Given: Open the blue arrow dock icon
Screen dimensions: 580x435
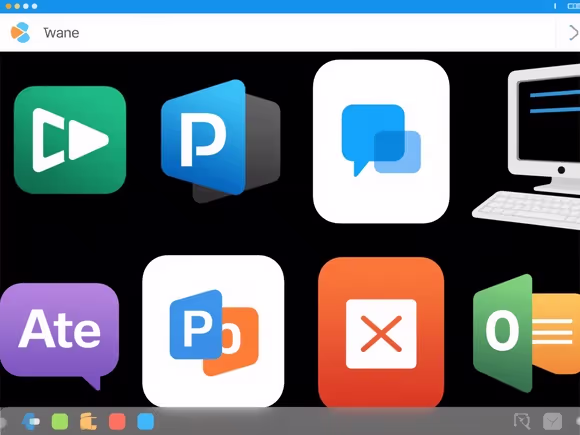Looking at the screenshot, I should click(x=31, y=421).
